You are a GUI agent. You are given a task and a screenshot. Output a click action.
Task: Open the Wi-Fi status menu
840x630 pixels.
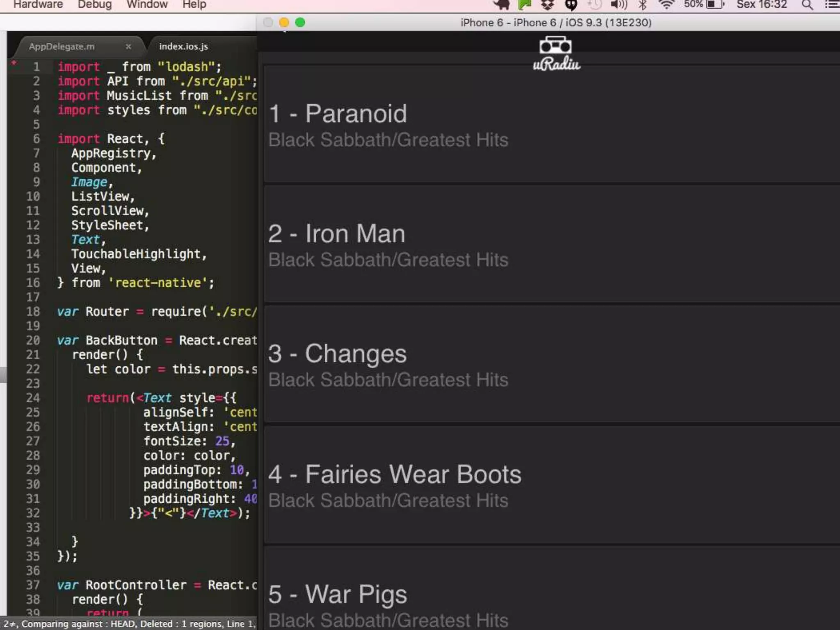point(666,5)
